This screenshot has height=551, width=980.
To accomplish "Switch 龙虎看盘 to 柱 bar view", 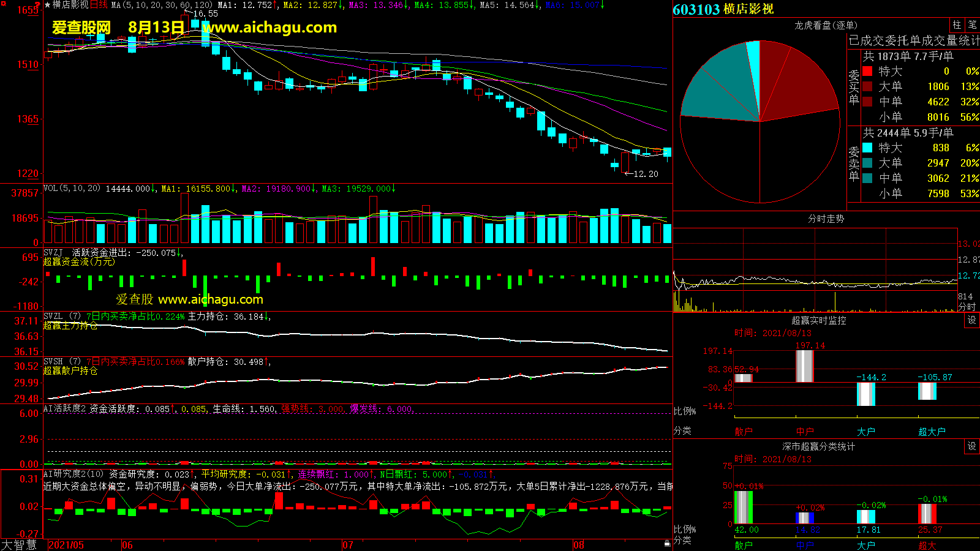I will (957, 25).
